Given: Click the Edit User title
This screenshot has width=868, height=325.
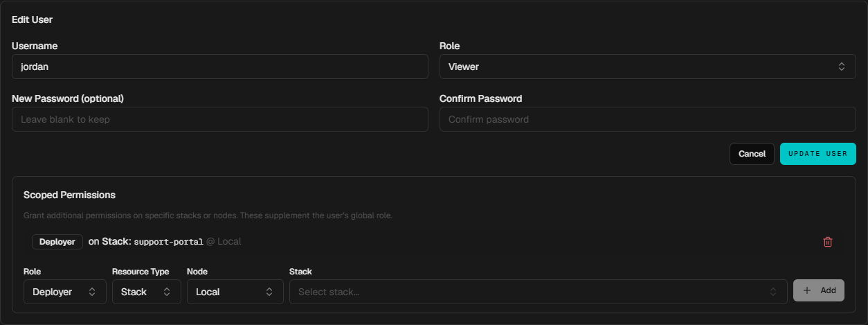Looking at the screenshot, I should [x=33, y=19].
